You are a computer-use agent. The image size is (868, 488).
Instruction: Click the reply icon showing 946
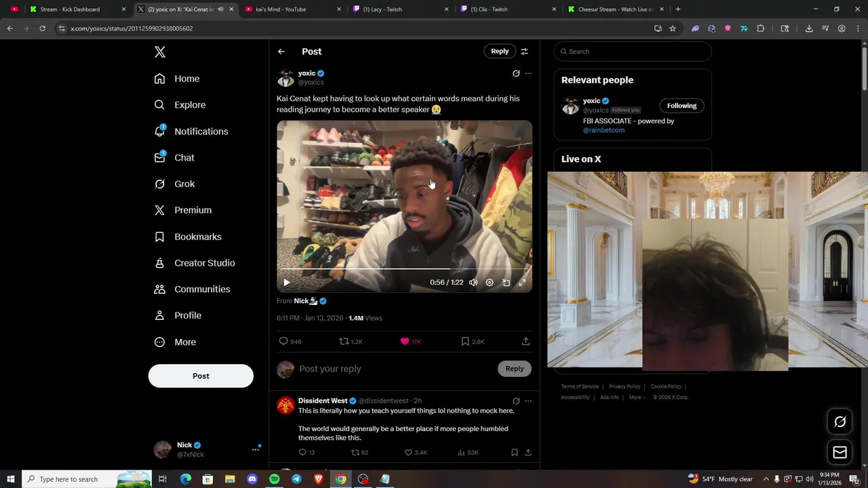(x=290, y=342)
